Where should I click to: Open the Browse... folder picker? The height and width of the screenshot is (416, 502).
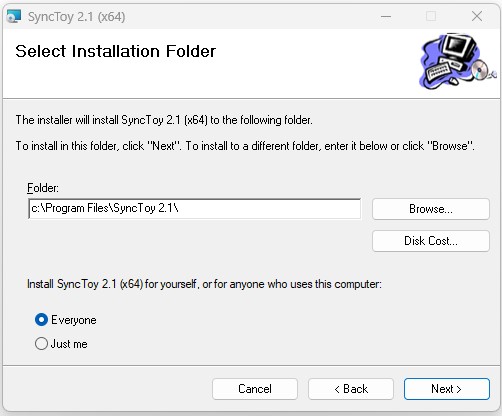coord(431,209)
